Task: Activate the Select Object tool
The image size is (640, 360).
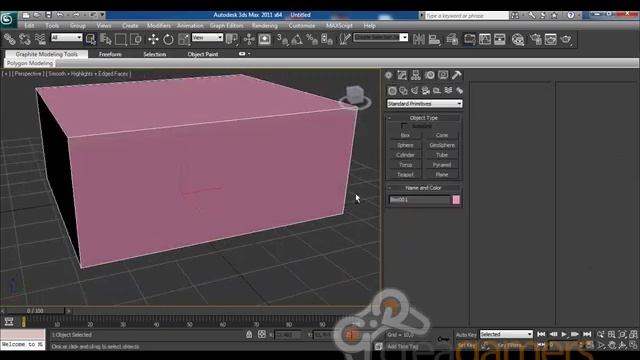Action: click(x=91, y=39)
